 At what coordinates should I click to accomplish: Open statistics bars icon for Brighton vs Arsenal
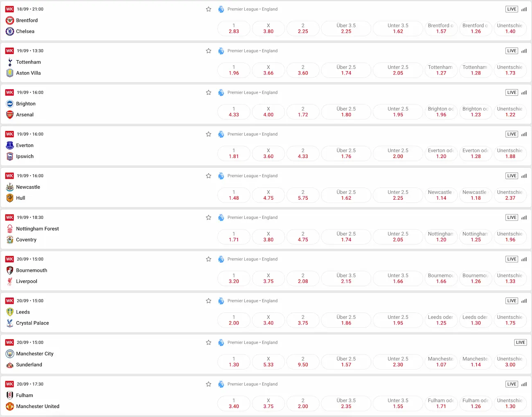click(x=524, y=92)
